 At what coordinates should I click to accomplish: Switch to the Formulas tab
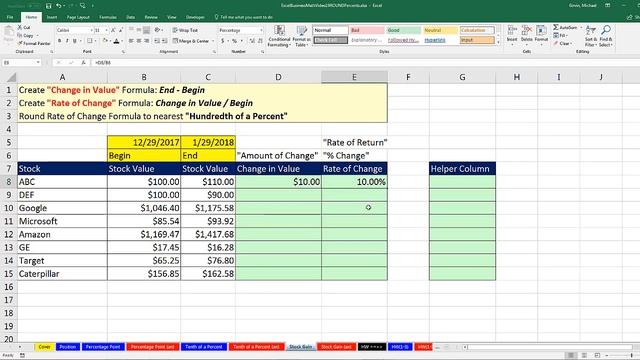tap(108, 17)
